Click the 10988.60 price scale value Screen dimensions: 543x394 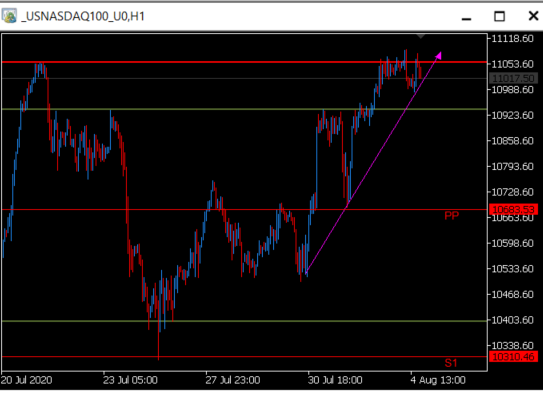pyautogui.click(x=513, y=90)
